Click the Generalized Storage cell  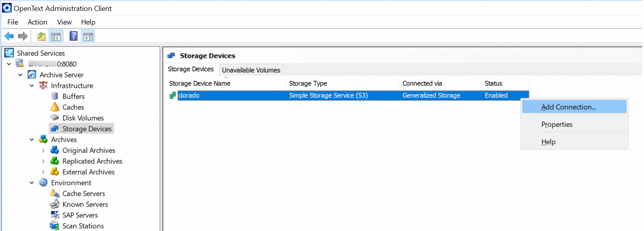point(431,95)
